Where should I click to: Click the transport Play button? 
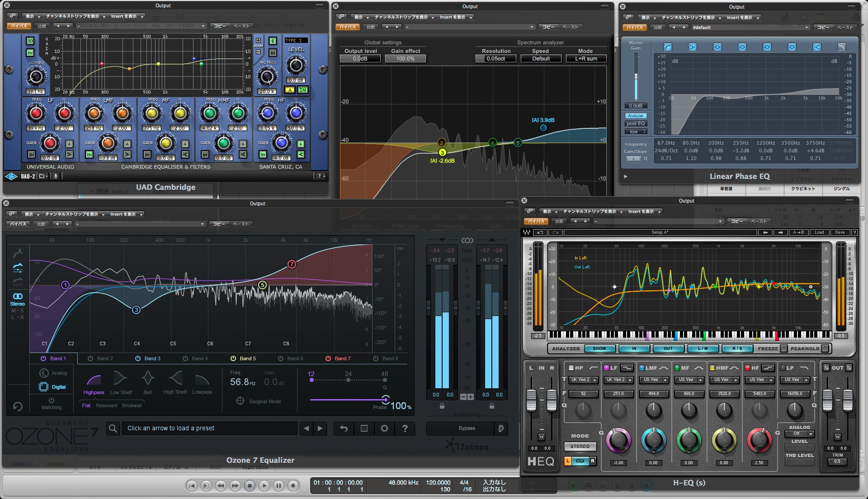click(264, 486)
